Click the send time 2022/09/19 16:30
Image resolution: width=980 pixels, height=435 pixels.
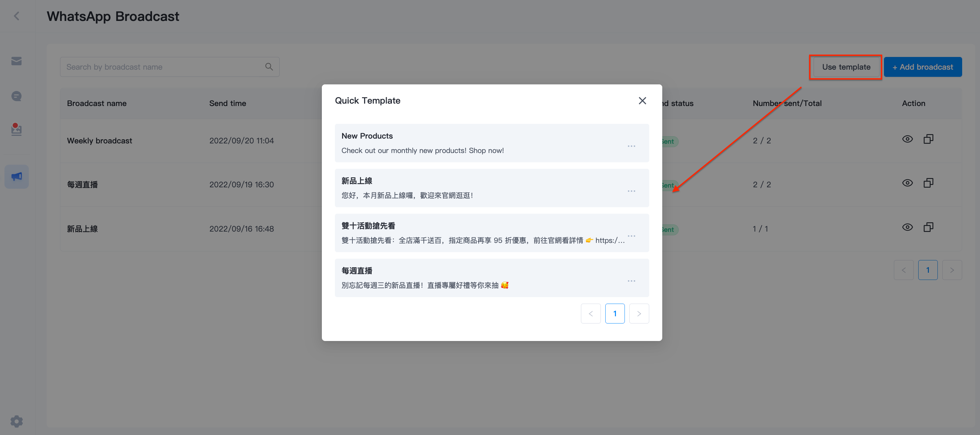pos(242,185)
